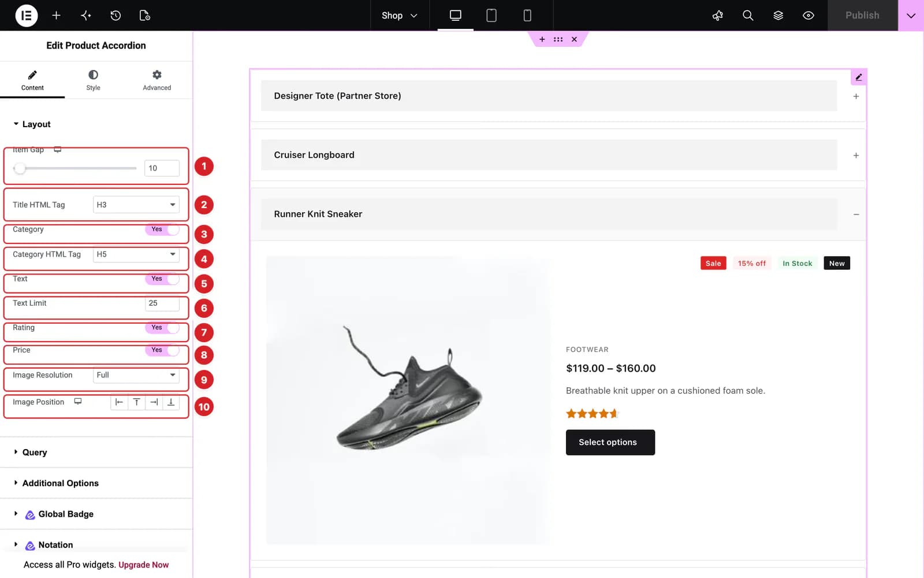
Task: Click the Select options button
Action: click(x=610, y=442)
